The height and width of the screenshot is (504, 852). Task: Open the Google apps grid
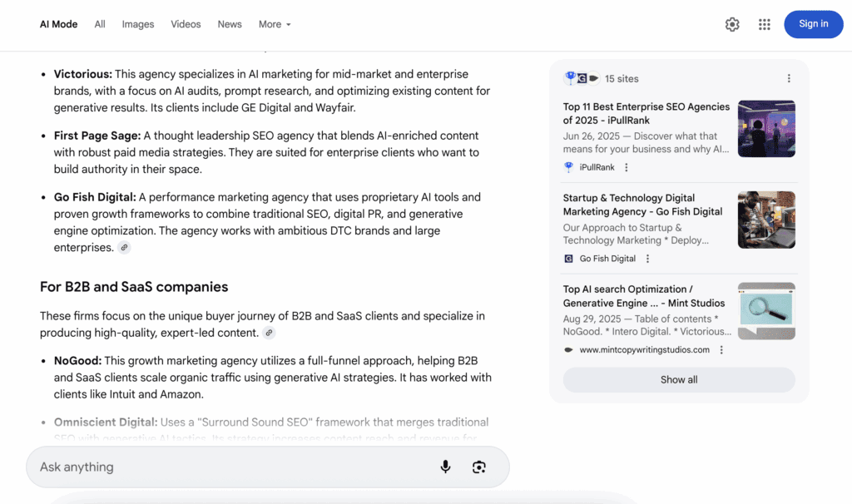764,25
